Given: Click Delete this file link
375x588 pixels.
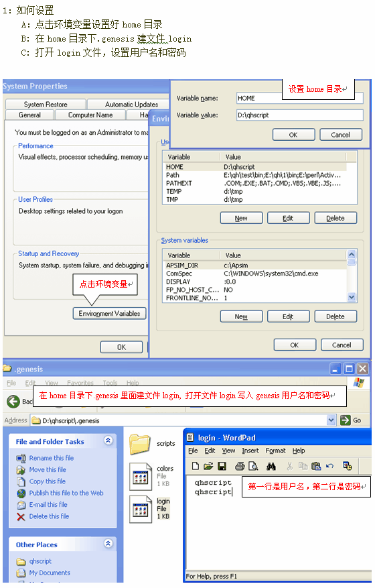Looking at the screenshot, I should tap(49, 516).
